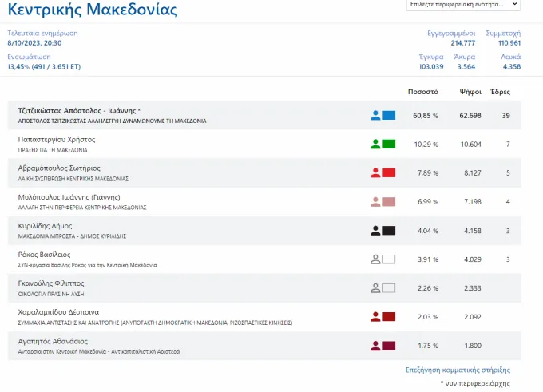
Task: Select candidate Παπαστεργίου Χρήστος name
Action: pyautogui.click(x=57, y=140)
